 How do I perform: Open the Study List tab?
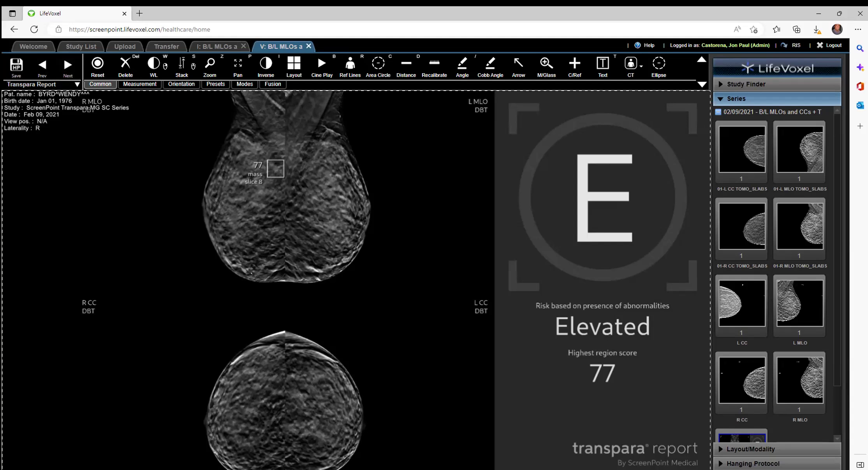click(81, 46)
